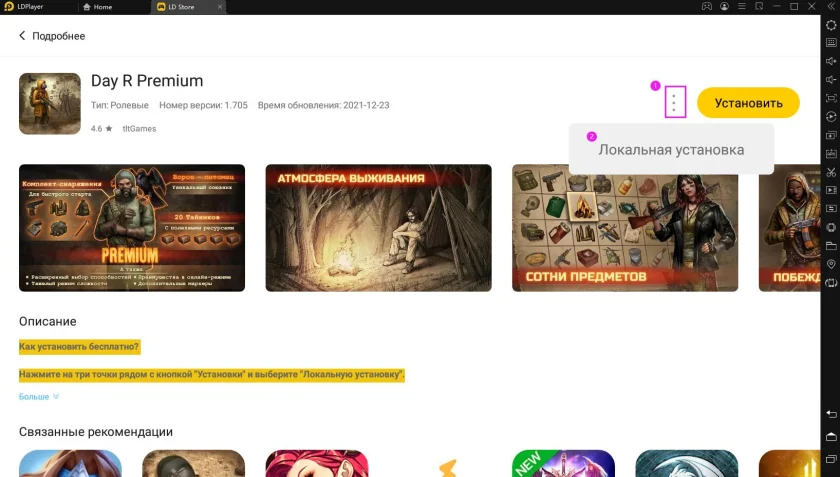Click the volume up sidebar icon
The height and width of the screenshot is (477, 840).
tap(831, 61)
